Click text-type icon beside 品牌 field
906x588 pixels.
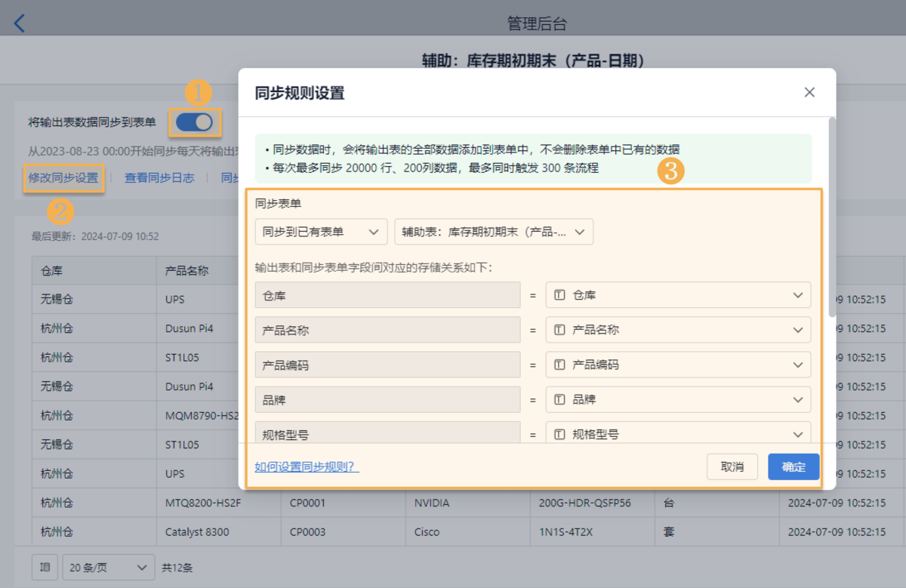(x=559, y=399)
